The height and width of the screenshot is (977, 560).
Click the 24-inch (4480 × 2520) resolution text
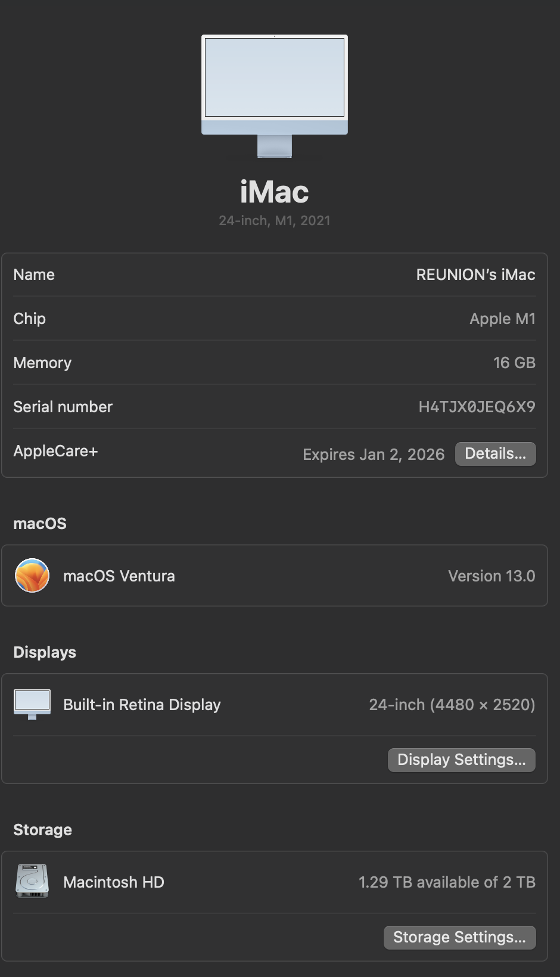[x=452, y=705]
